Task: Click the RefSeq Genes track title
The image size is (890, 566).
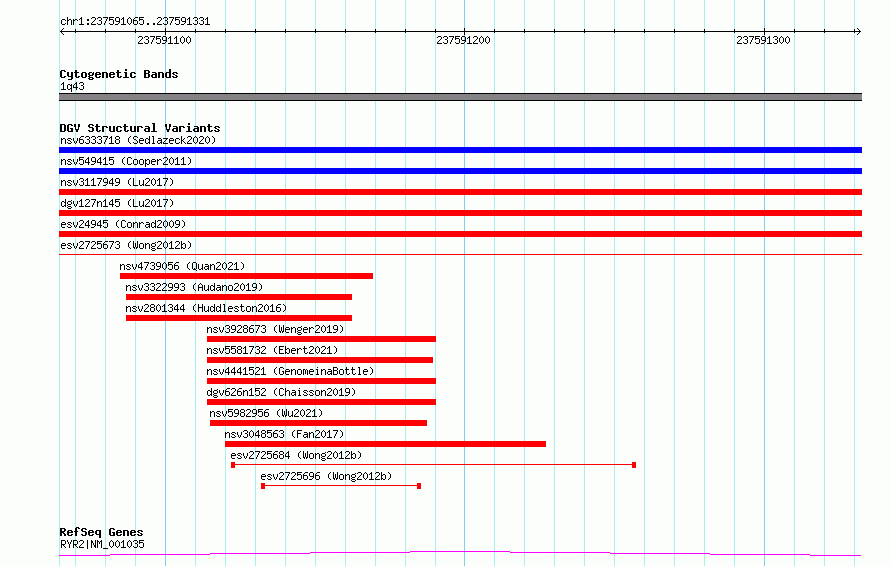Action: 102,532
